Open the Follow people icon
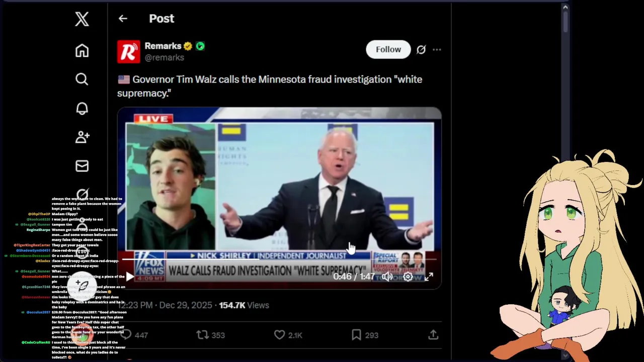This screenshot has width=644, height=362. tap(82, 137)
